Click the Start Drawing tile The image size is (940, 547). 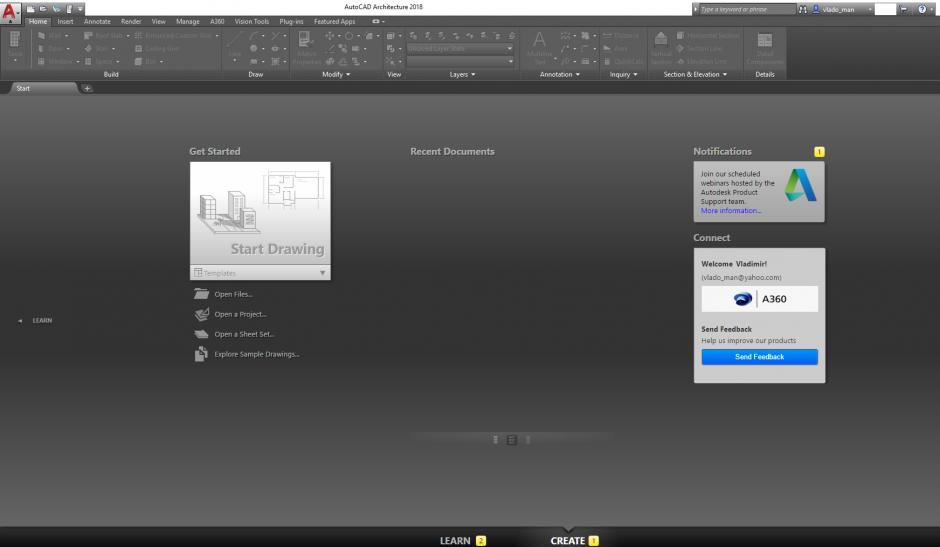(260, 214)
